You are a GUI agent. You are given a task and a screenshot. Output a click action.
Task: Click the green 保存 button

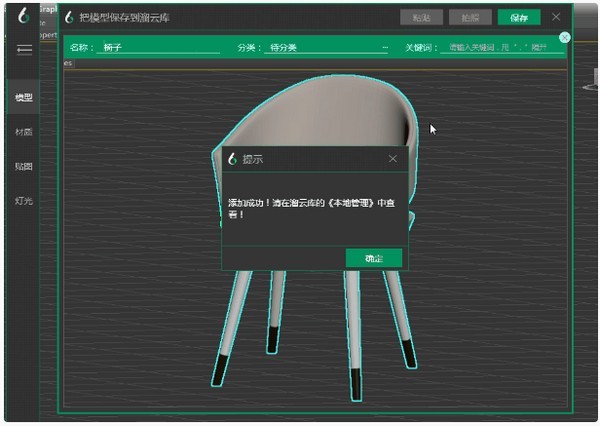pos(519,17)
